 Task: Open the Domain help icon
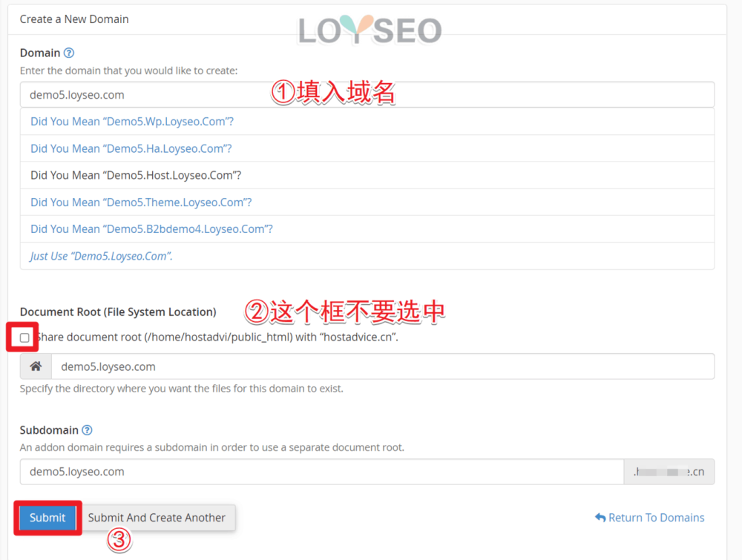click(69, 53)
